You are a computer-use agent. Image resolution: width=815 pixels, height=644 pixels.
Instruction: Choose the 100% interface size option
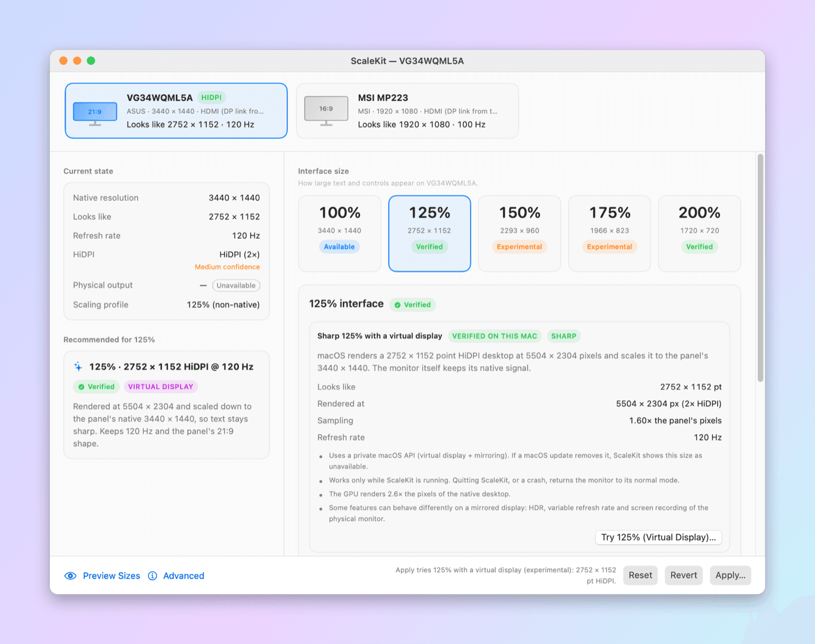tap(340, 233)
